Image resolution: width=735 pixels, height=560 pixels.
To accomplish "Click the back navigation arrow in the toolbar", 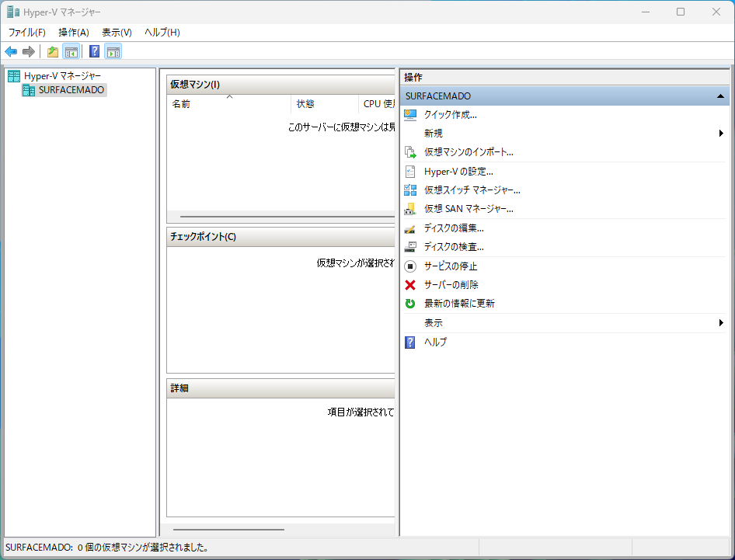I will (10, 51).
